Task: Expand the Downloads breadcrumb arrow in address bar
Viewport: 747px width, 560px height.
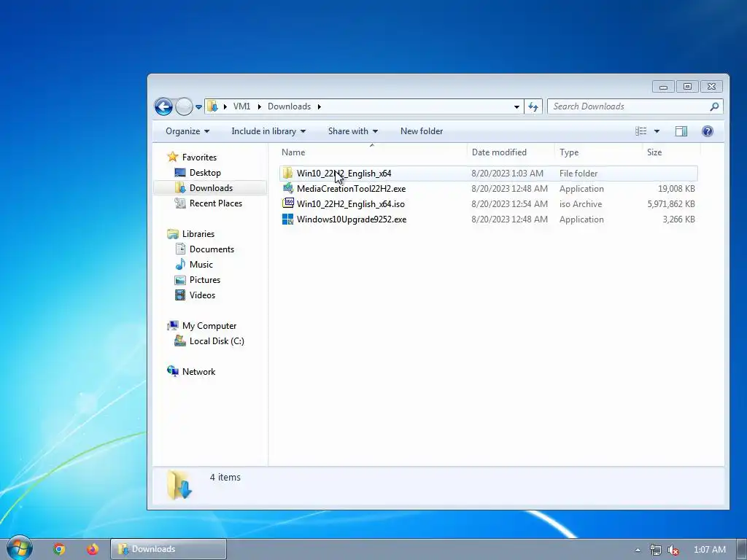Action: point(319,106)
